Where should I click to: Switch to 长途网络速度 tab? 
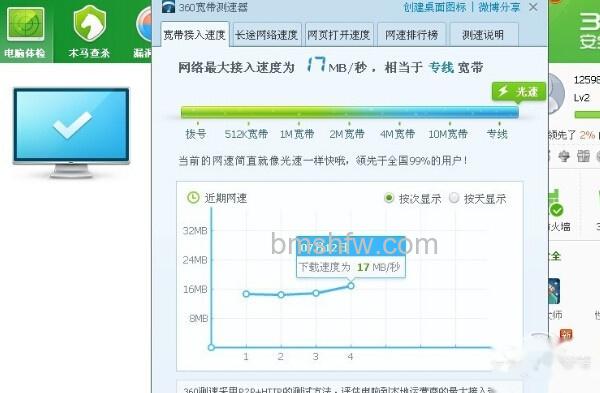coord(266,35)
